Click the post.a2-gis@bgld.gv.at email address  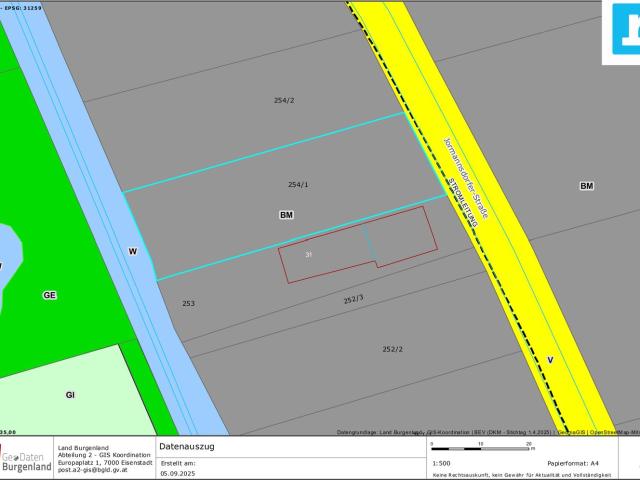tap(94, 469)
